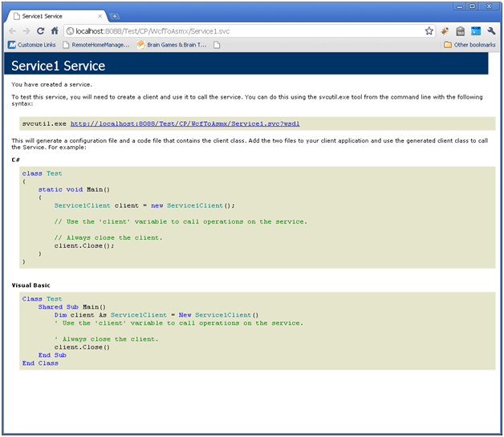This screenshot has height=437, width=504.
Task: Expand the Other bookmarks folder
Action: [469, 45]
